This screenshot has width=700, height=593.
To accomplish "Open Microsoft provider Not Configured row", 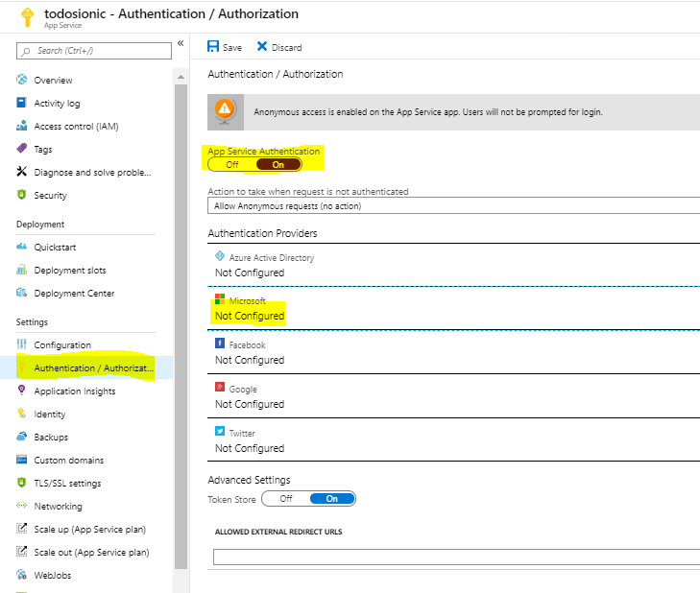I will [453, 308].
